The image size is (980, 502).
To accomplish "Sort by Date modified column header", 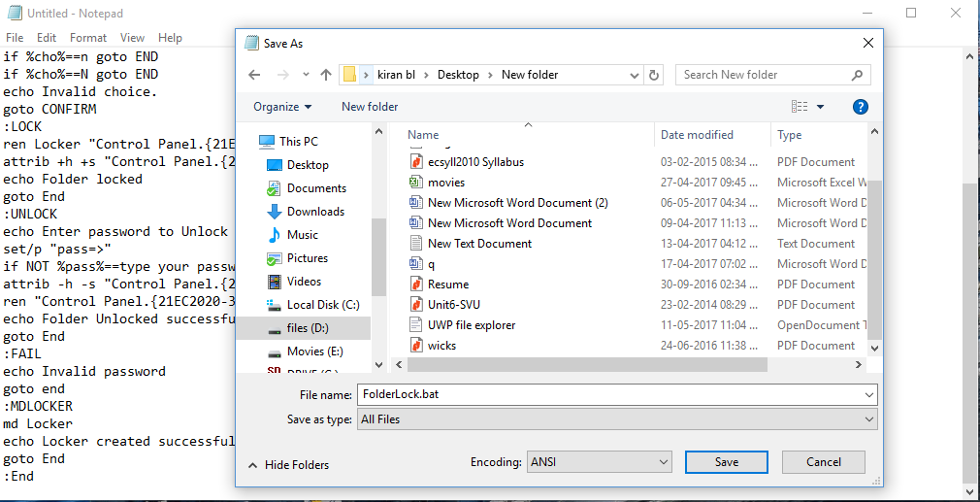I will 697,134.
